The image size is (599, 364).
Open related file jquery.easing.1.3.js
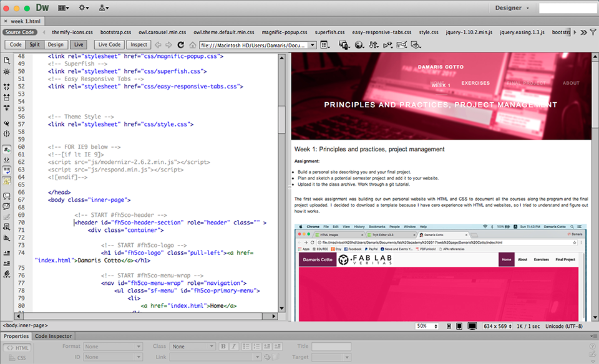click(522, 32)
